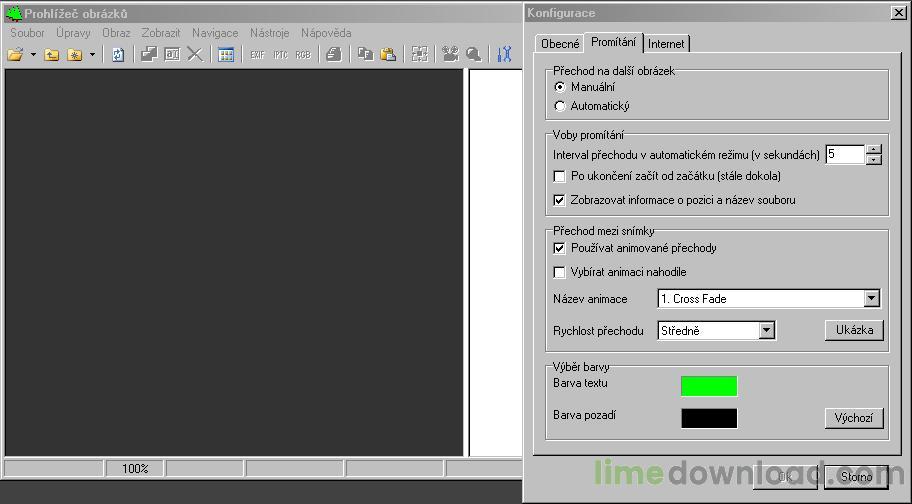912x504 pixels.
Task: Open the Obraz menu
Action: pos(116,33)
